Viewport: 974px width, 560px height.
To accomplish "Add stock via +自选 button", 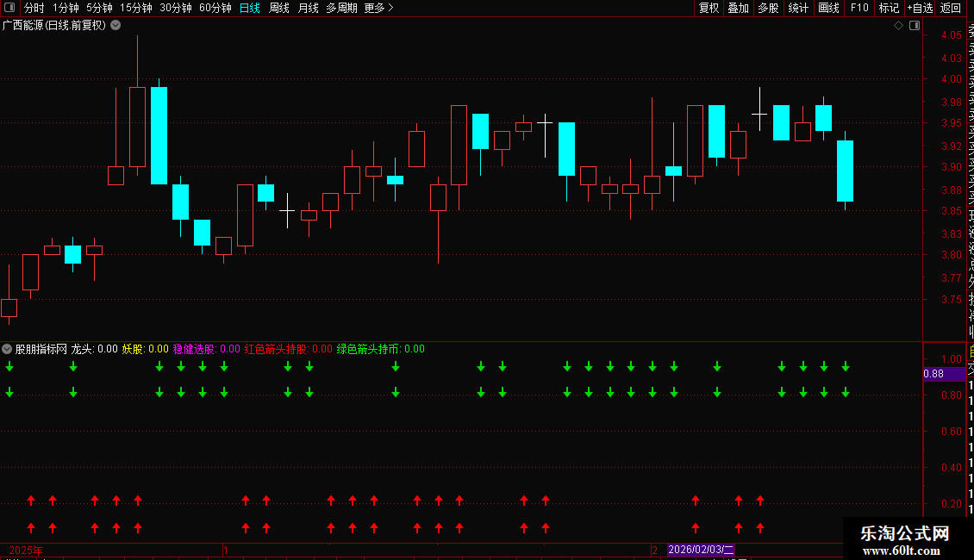I will coord(920,8).
